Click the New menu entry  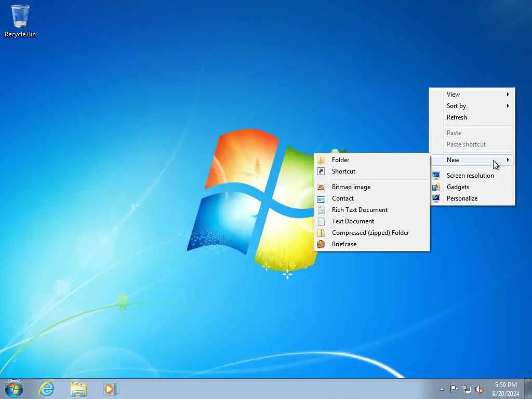click(x=472, y=160)
